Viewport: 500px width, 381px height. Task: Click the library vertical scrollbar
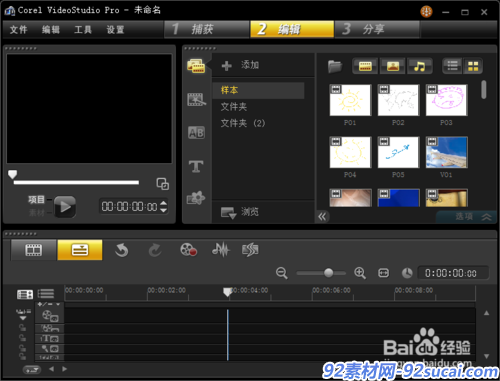pos(484,90)
